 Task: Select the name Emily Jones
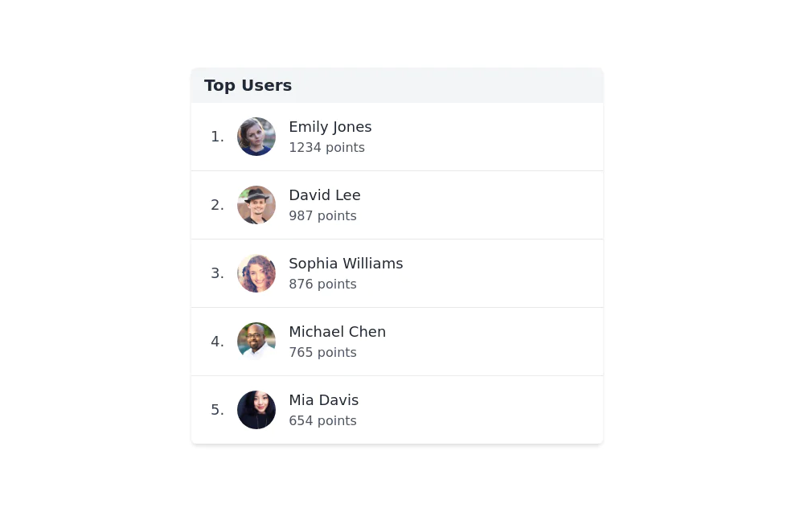[x=330, y=127]
